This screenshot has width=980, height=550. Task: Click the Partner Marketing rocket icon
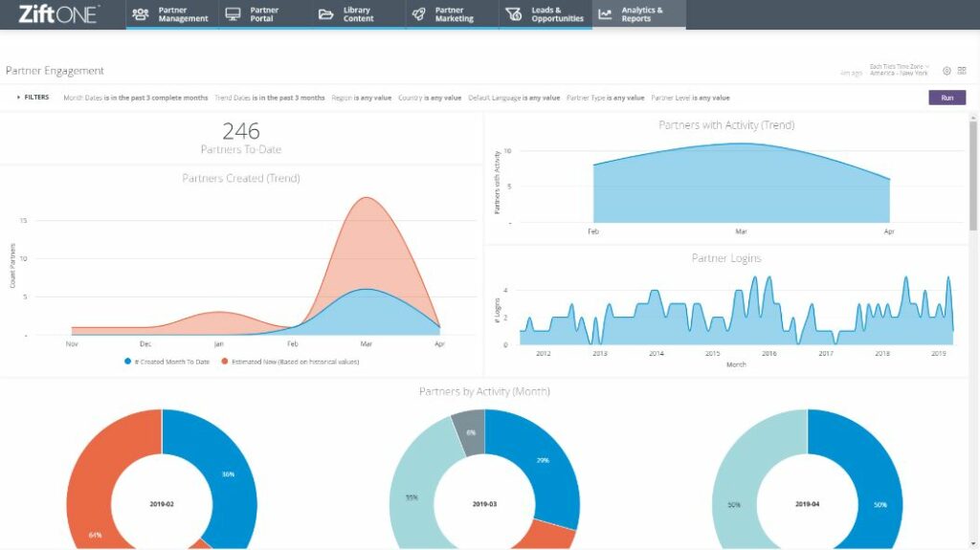coord(419,13)
